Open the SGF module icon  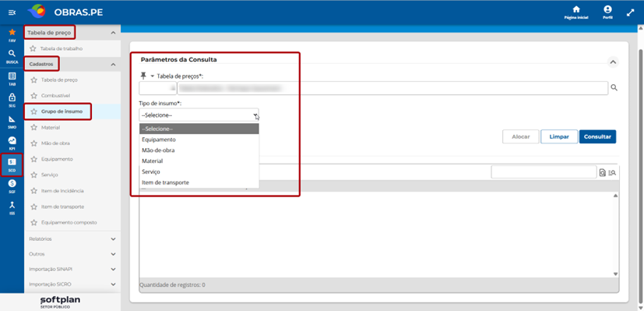12,186
